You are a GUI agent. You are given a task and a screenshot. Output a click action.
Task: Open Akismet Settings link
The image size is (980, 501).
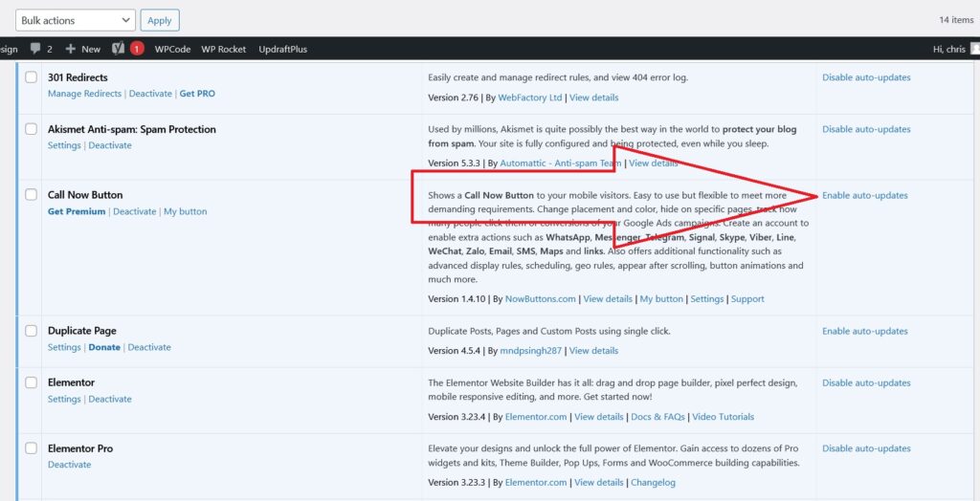64,145
